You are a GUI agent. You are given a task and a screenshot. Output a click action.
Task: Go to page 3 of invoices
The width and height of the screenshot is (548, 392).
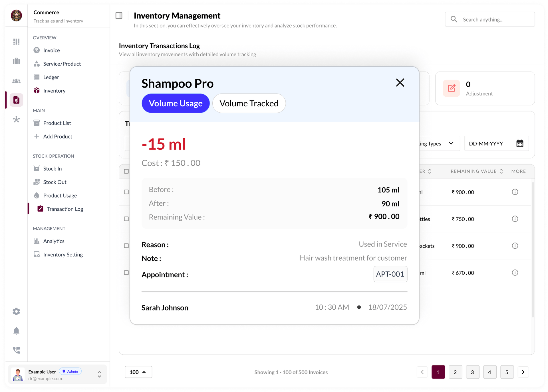tap(473, 372)
